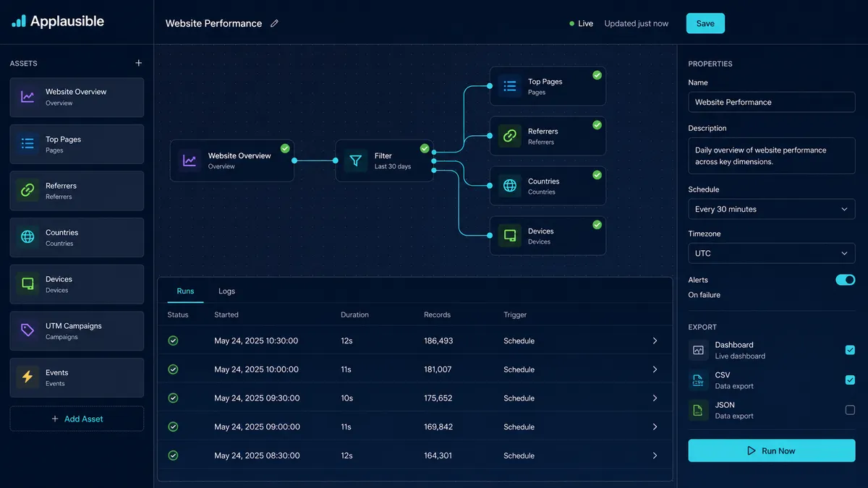Screen dimensions: 868x488
Task: Select Events lightning icon in Assets
Action: [27, 377]
